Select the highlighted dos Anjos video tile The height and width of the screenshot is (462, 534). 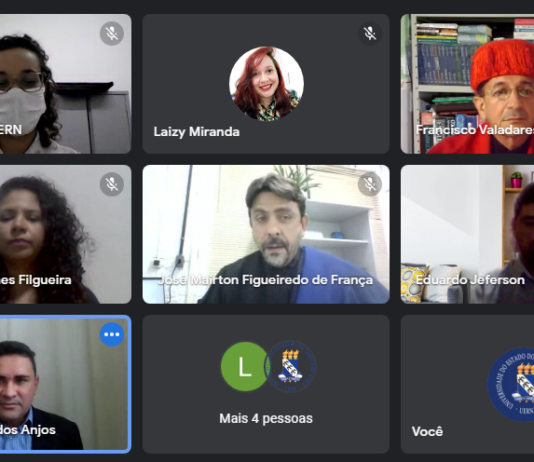coord(65,384)
